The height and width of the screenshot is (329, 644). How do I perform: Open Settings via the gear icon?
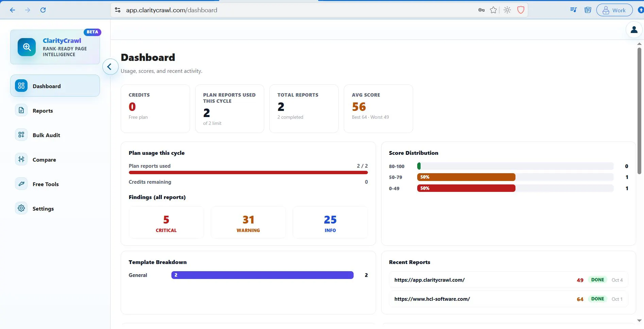coord(21,208)
